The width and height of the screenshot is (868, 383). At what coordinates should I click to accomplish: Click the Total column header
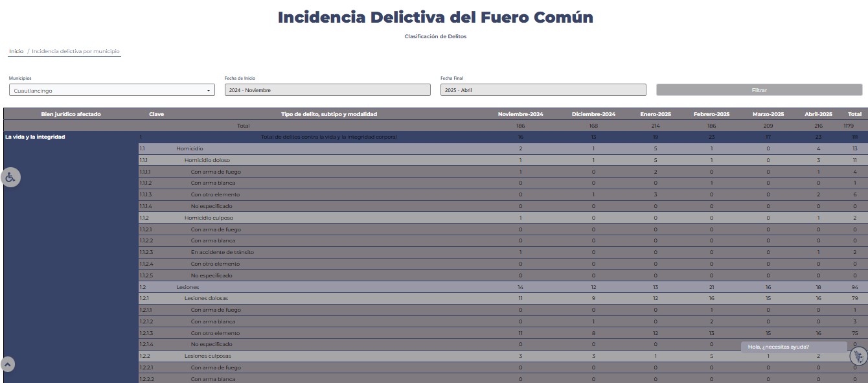click(854, 114)
